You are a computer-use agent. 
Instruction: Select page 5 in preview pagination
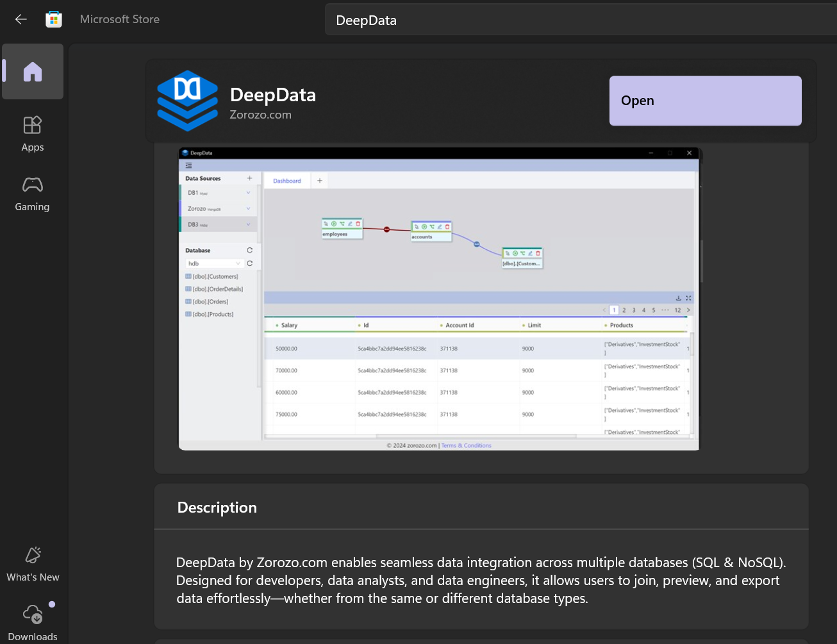(x=654, y=310)
